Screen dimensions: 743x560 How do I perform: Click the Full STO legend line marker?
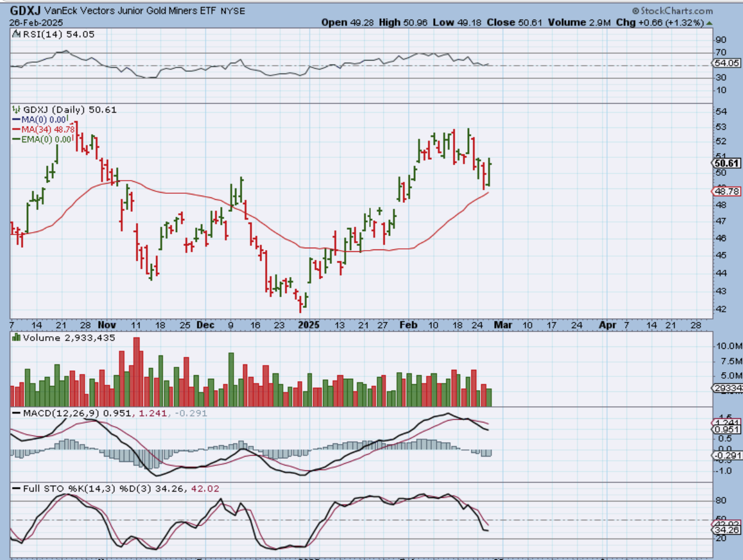16,489
